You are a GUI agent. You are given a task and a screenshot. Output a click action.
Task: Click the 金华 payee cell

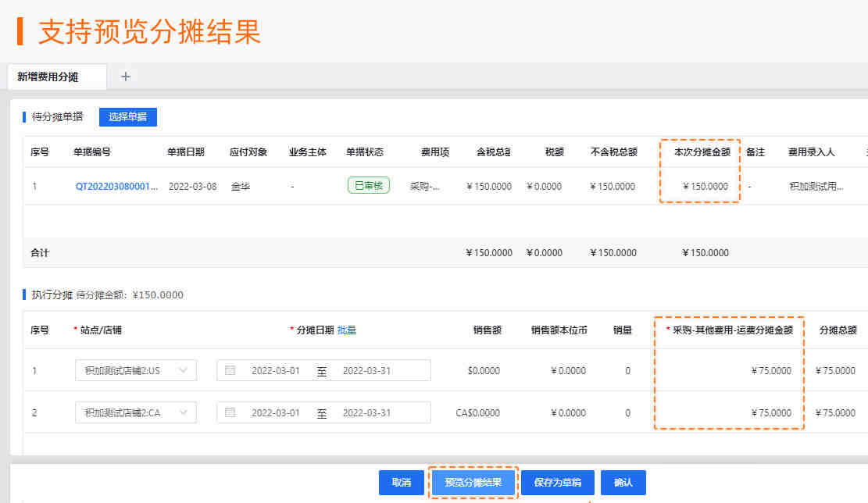pos(241,187)
